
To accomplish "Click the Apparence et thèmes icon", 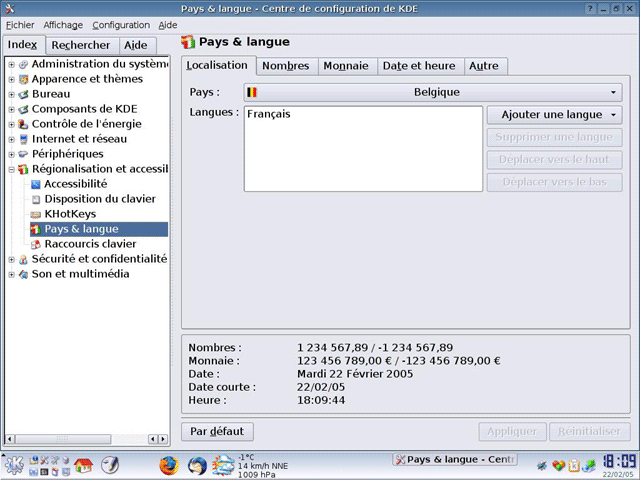I will tap(24, 79).
